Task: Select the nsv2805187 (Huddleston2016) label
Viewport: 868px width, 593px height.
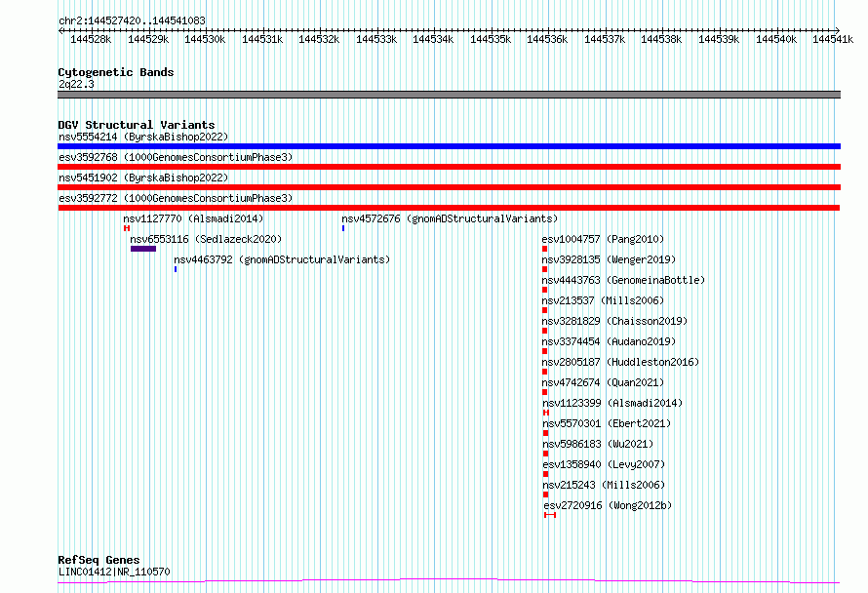Action: [620, 362]
